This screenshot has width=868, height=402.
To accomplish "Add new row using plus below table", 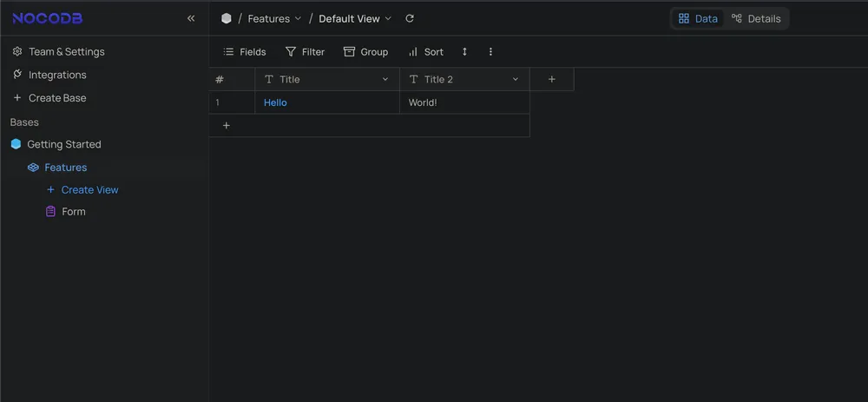I will pos(227,125).
